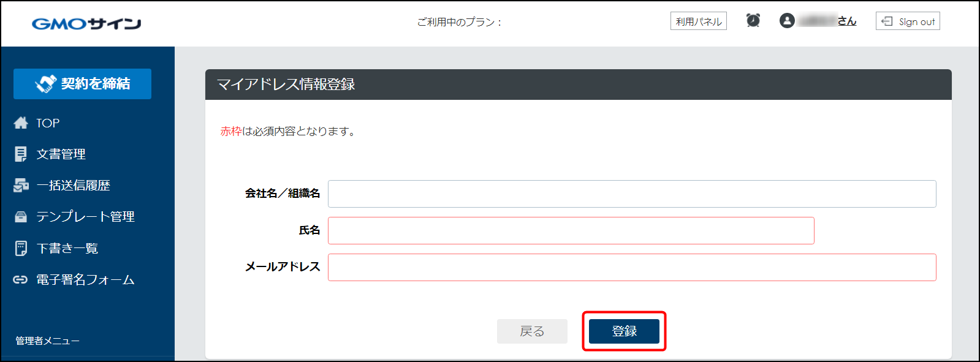980x362 pixels.
Task: Click the alarm clock notification icon
Action: (753, 21)
